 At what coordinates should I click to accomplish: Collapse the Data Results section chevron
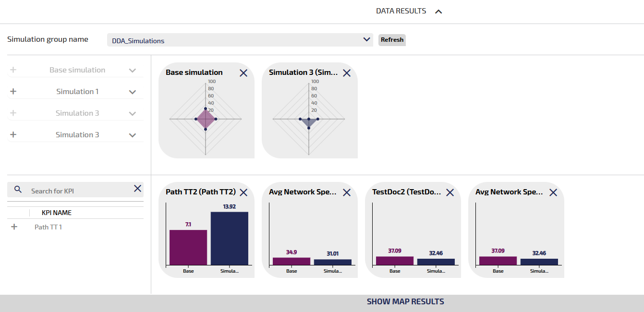pyautogui.click(x=438, y=12)
